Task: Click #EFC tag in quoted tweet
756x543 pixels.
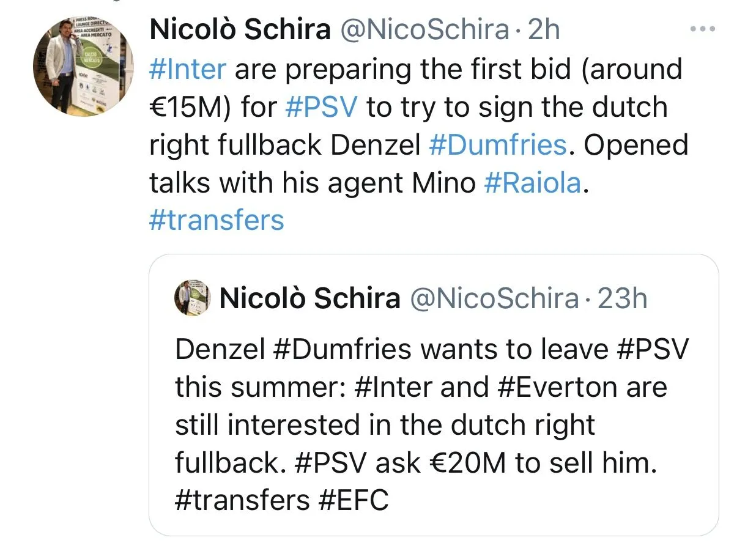Action: [x=354, y=501]
